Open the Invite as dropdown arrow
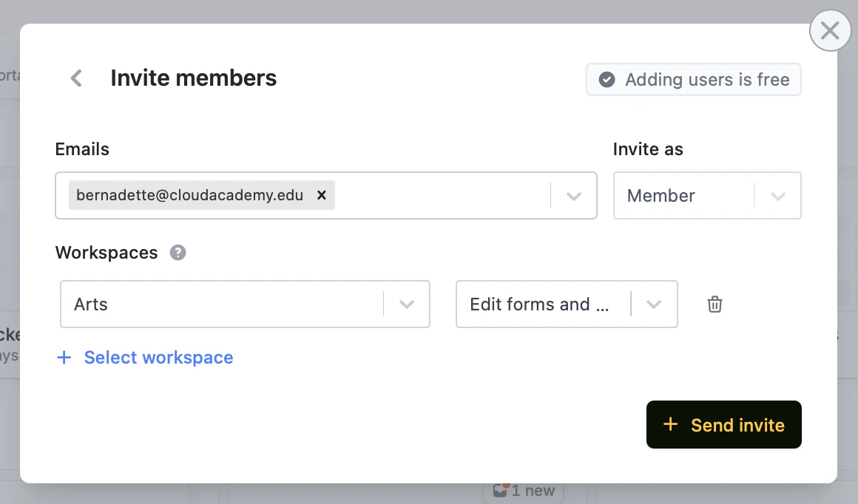 coord(777,196)
